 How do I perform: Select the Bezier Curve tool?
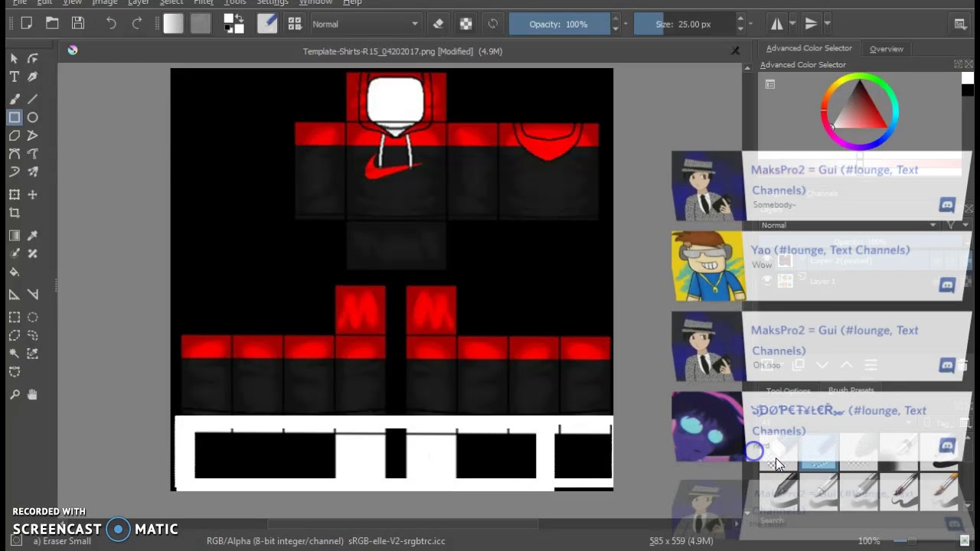[15, 154]
